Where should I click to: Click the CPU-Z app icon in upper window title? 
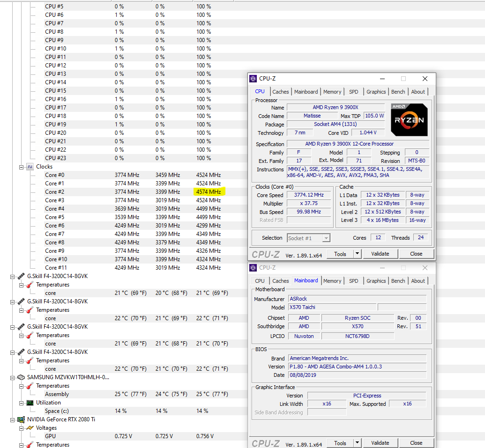tap(253, 79)
